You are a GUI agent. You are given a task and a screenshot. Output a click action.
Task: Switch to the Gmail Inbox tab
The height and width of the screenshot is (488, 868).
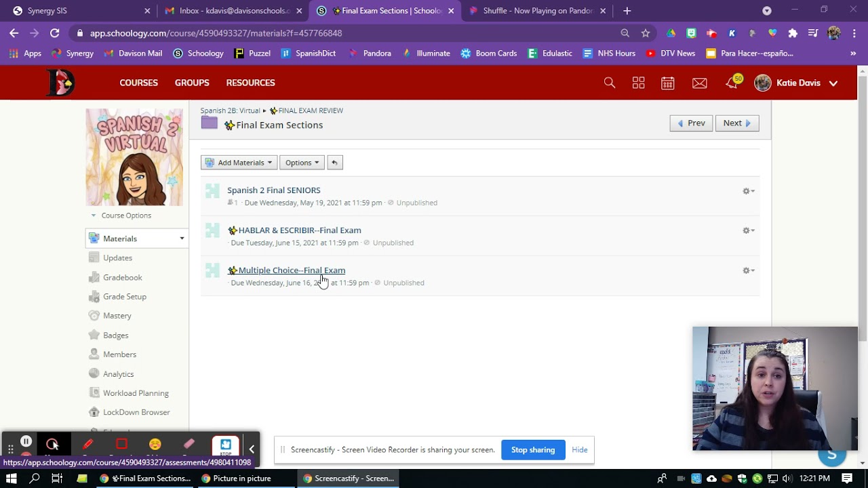click(232, 11)
